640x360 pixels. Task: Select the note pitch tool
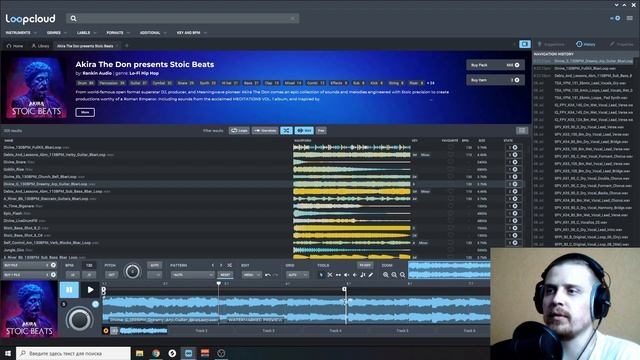point(362,275)
